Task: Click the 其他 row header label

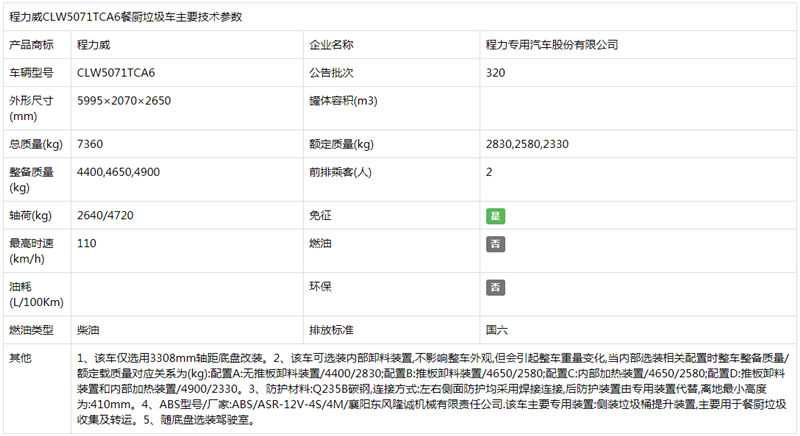Action: (x=21, y=357)
